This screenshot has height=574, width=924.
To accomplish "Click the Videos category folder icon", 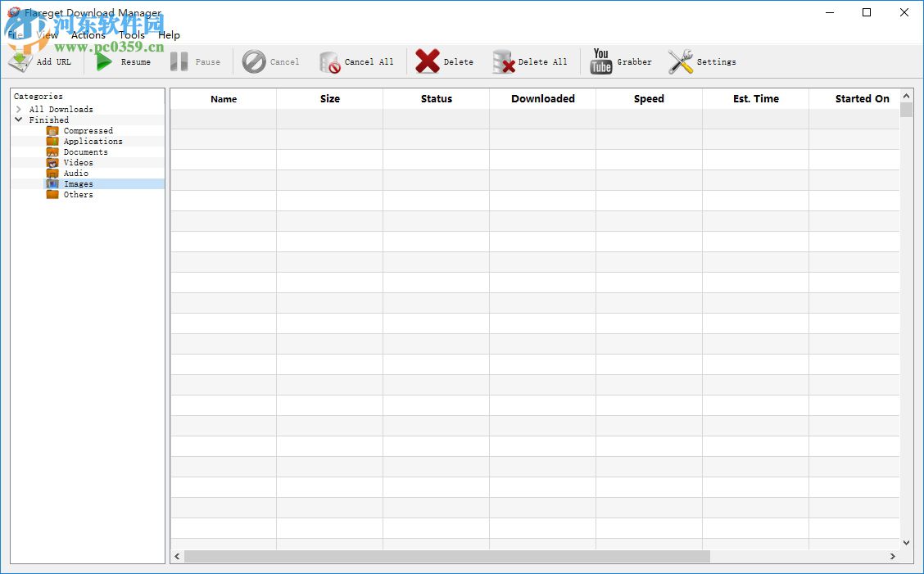I will (52, 163).
